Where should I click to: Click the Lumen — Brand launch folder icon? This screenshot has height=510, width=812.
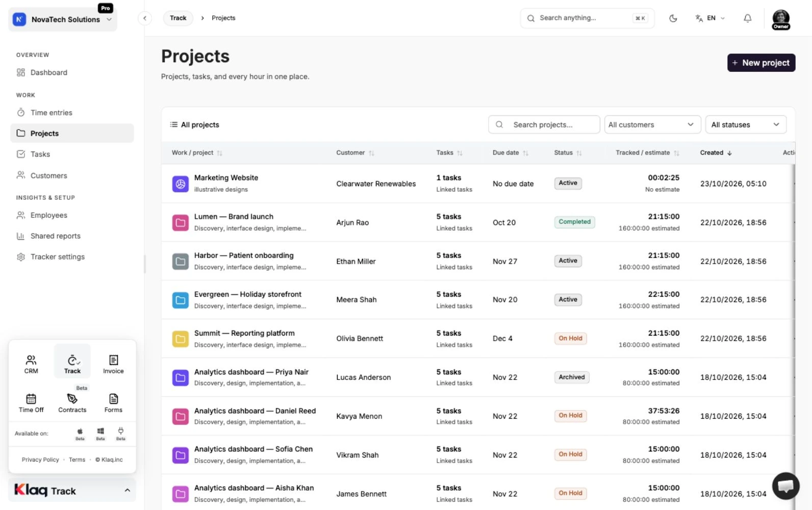(181, 223)
